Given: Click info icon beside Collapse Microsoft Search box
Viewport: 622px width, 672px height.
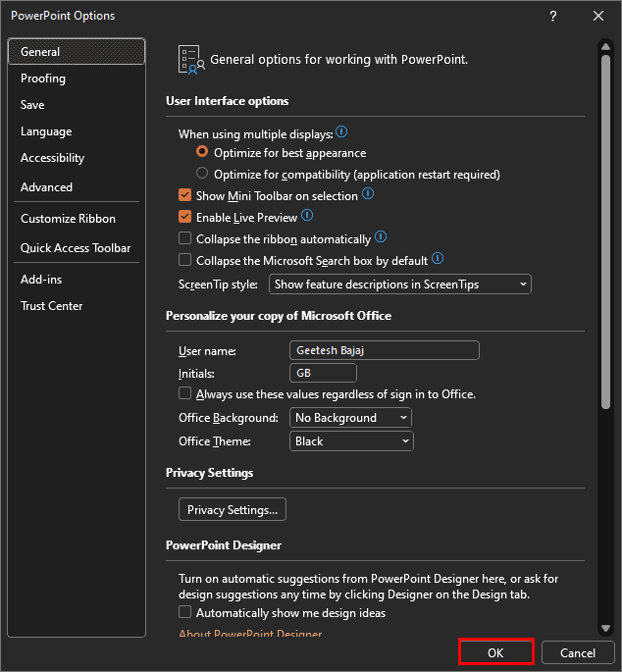Looking at the screenshot, I should tap(438, 259).
